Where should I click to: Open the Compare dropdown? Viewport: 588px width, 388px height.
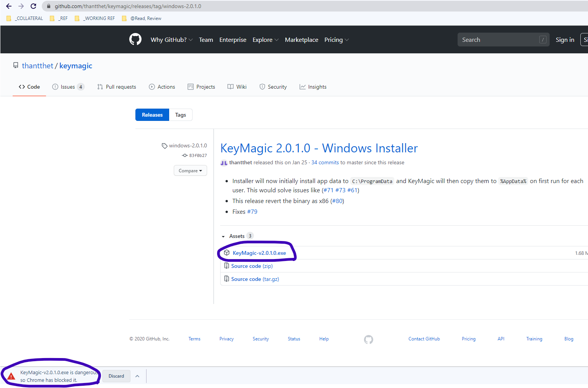[x=190, y=170]
